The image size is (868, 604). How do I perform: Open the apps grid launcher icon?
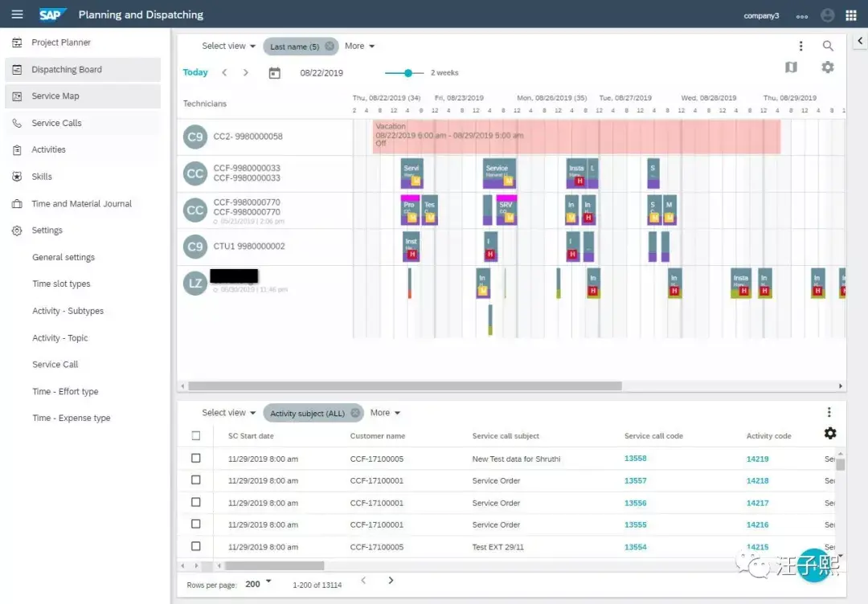point(851,15)
